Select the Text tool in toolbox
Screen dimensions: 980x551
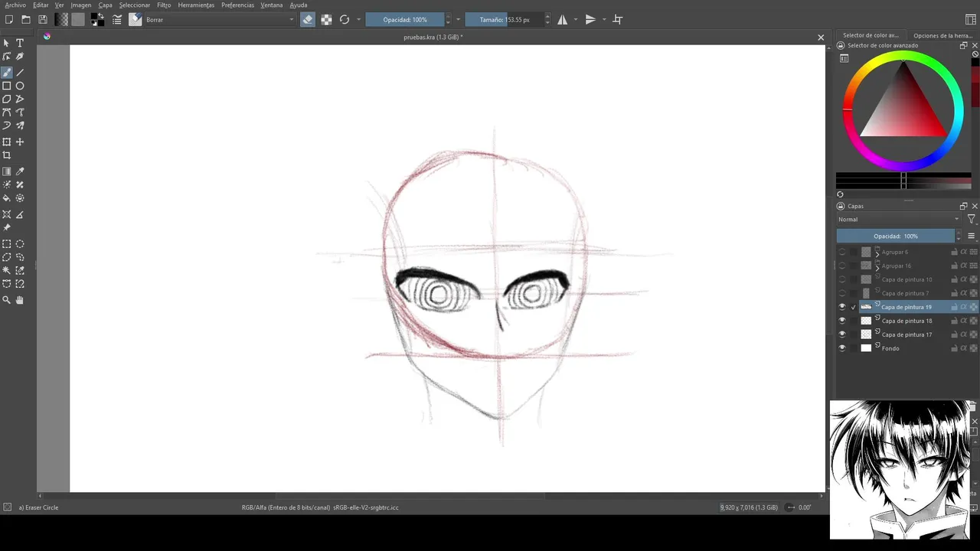(20, 43)
